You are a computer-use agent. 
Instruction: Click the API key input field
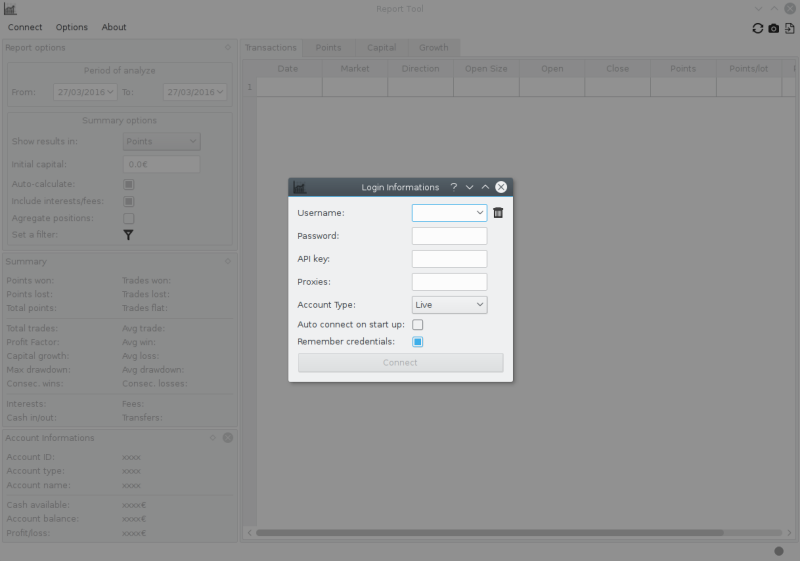pyautogui.click(x=449, y=259)
